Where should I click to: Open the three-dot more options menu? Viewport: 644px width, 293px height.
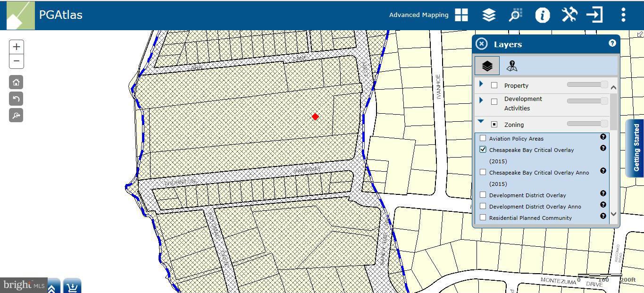(623, 15)
